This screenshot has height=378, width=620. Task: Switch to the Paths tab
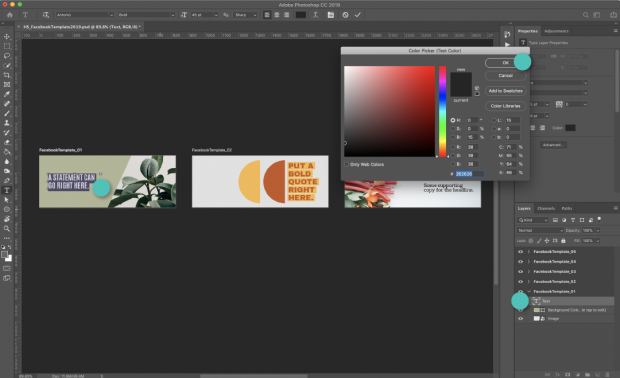point(567,208)
